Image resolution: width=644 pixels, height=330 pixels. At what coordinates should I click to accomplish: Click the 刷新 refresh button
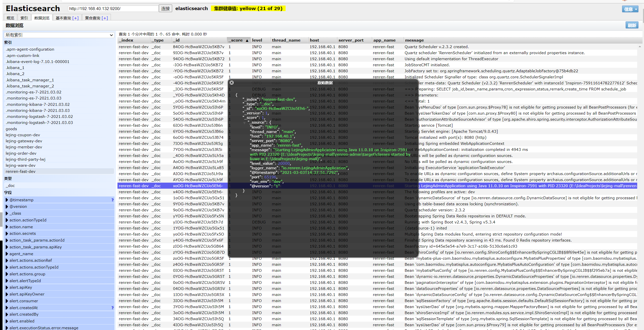632,25
